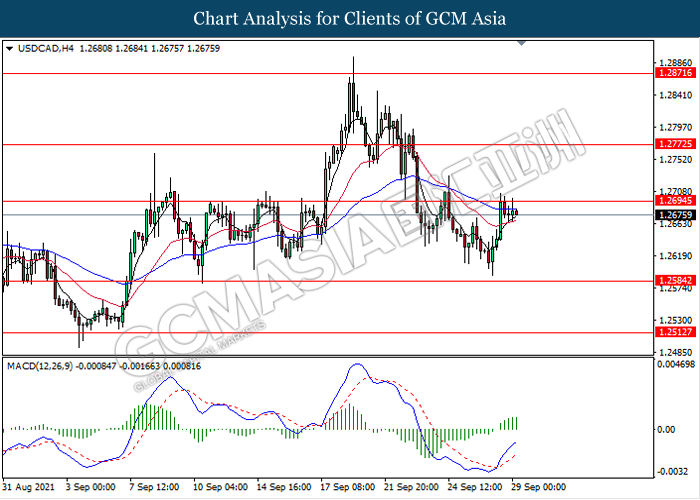This screenshot has width=700, height=500.
Task: Click the OHLC values 1.26808 1.26841 1.26757 1.26759
Action: [x=150, y=49]
